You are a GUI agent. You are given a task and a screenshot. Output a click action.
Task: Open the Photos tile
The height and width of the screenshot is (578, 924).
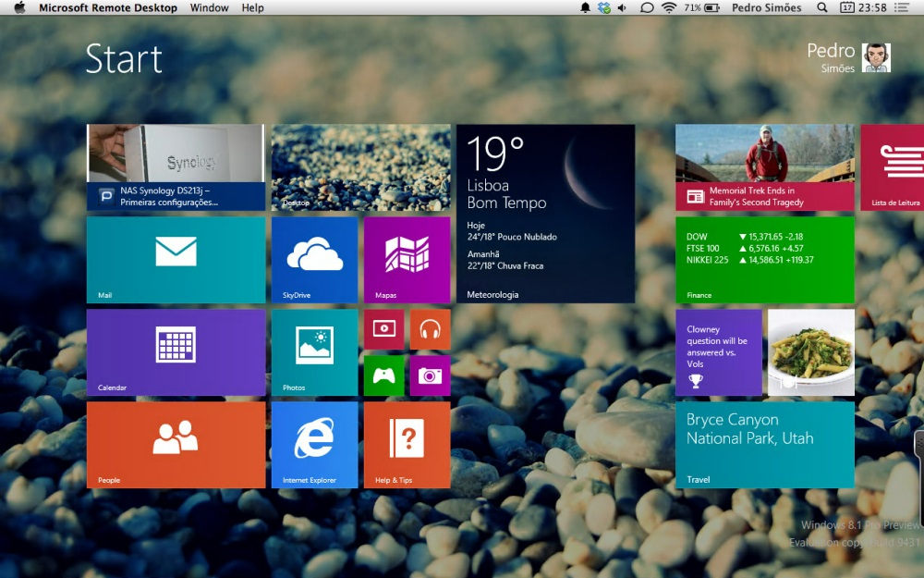314,352
